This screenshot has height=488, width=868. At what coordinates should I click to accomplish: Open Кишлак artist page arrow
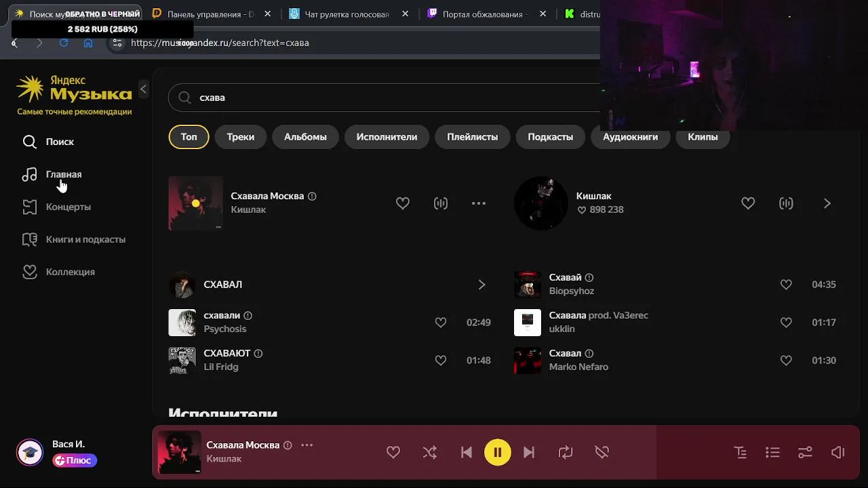[x=827, y=203]
